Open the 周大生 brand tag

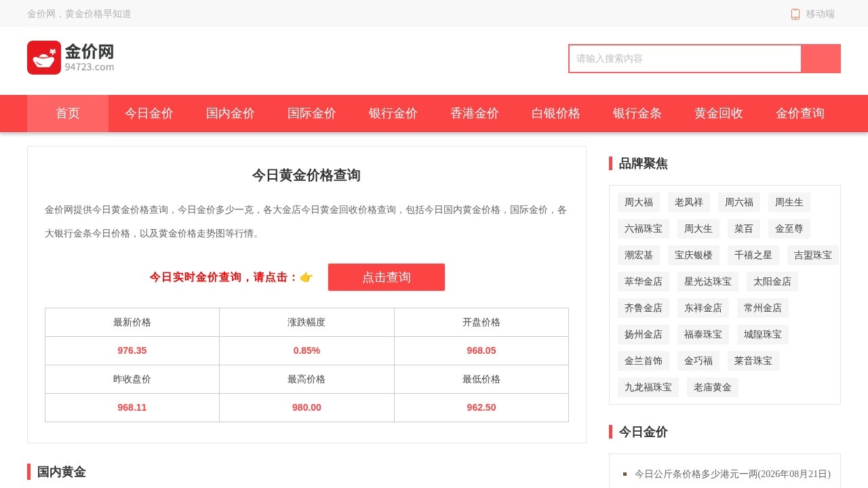[x=698, y=228]
